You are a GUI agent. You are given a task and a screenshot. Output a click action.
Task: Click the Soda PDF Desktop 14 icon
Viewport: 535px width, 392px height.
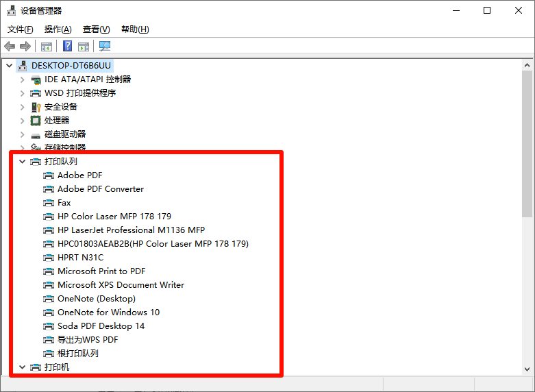pos(49,326)
